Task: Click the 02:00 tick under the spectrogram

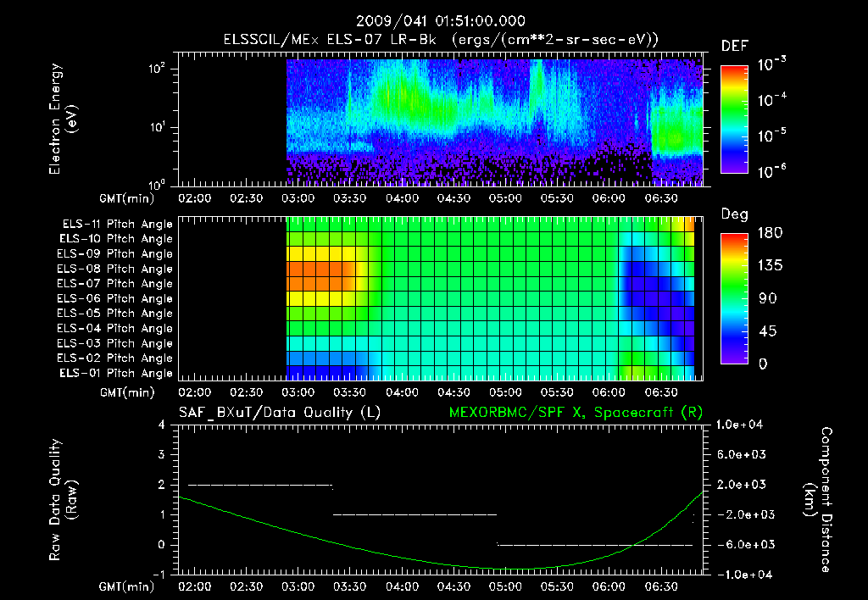Action: point(195,198)
